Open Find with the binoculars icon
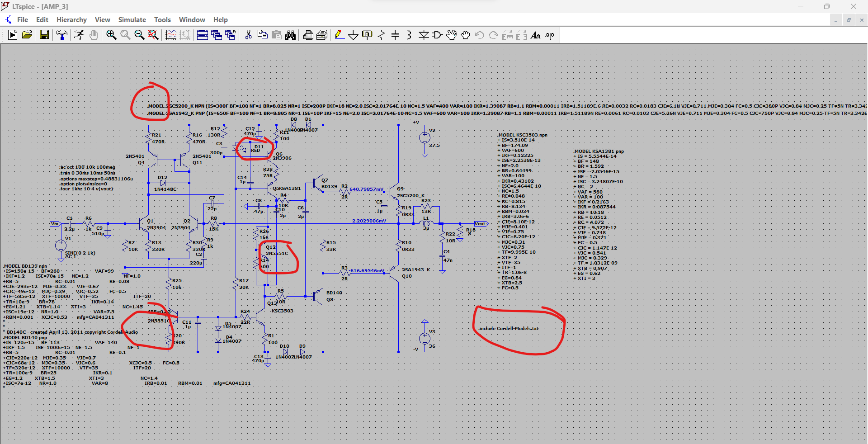This screenshot has height=444, width=868. [x=291, y=35]
